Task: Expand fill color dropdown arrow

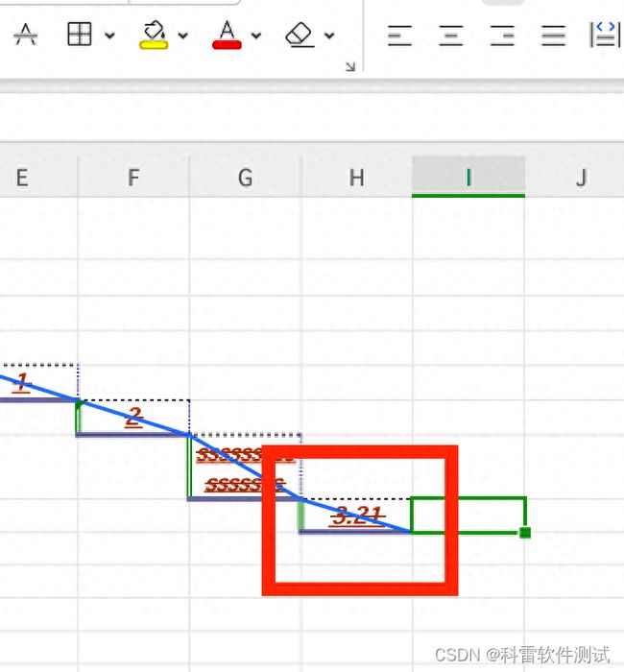Action: click(183, 36)
